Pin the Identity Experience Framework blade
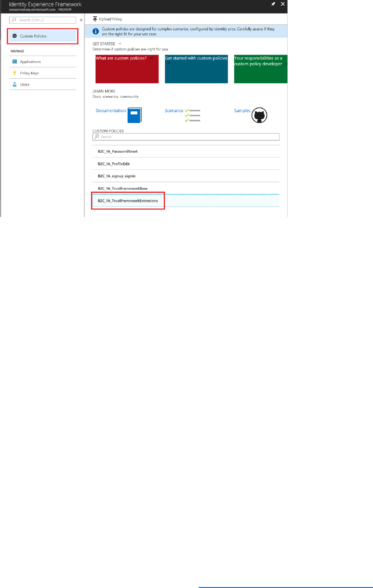Screen dimensions: 373x588 click(273, 4)
